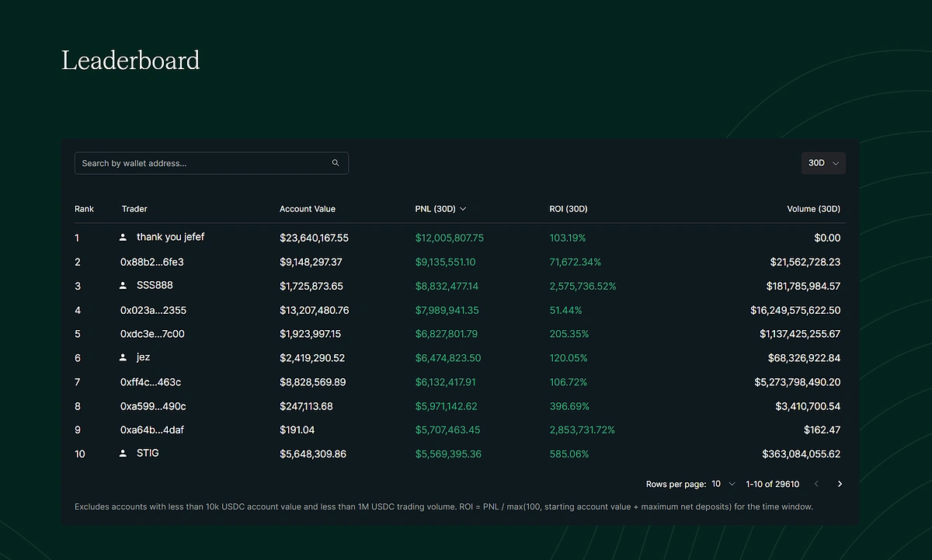Go to the next page using the right arrow
This screenshot has width=932, height=560.
pos(840,483)
